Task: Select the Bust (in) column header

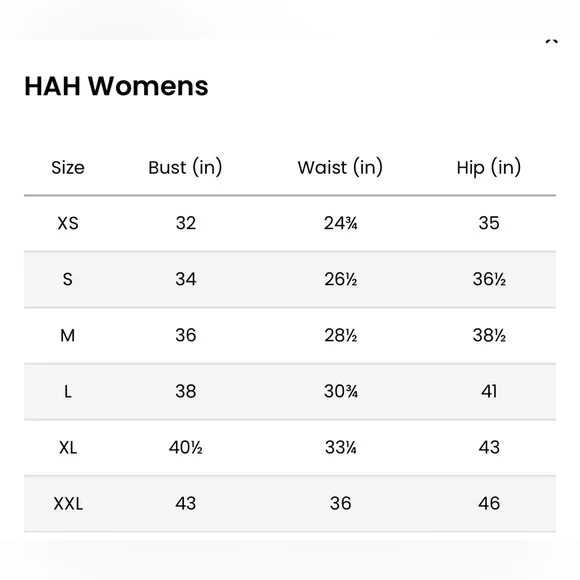Action: 185,167
